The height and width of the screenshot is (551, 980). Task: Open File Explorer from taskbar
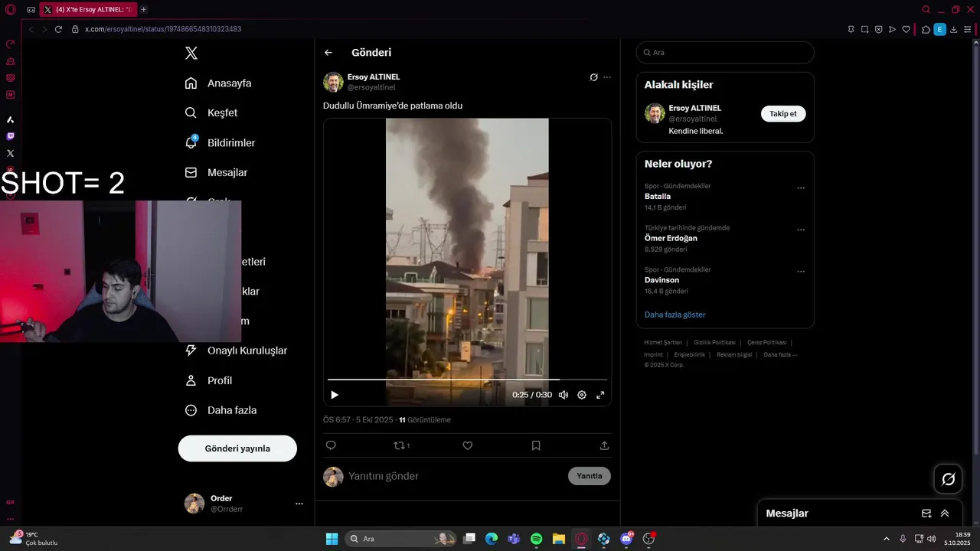click(558, 539)
